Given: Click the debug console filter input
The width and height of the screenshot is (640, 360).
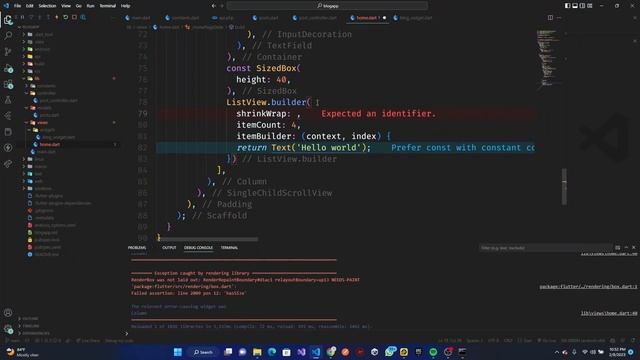Looking at the screenshot, I should pos(545,248).
